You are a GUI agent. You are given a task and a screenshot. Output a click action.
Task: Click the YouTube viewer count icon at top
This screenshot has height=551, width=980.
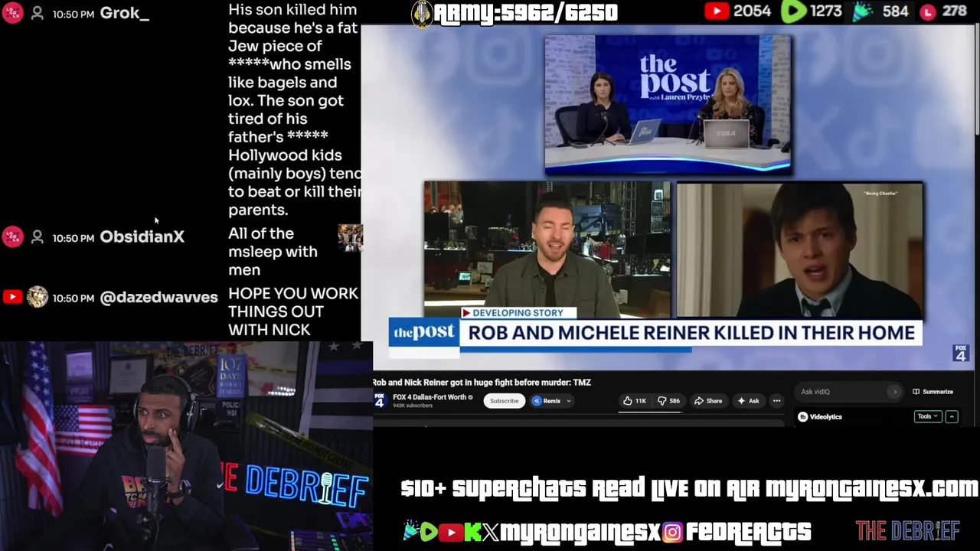click(x=717, y=11)
